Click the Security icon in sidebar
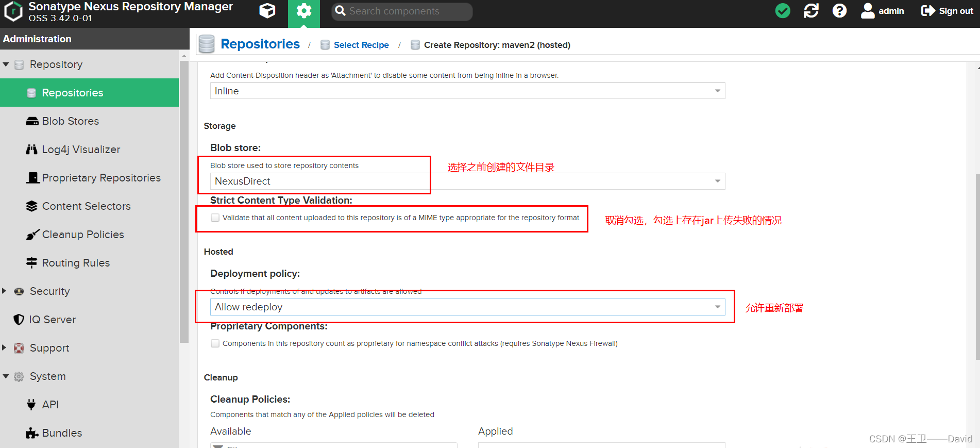Image resolution: width=980 pixels, height=448 pixels. click(19, 291)
